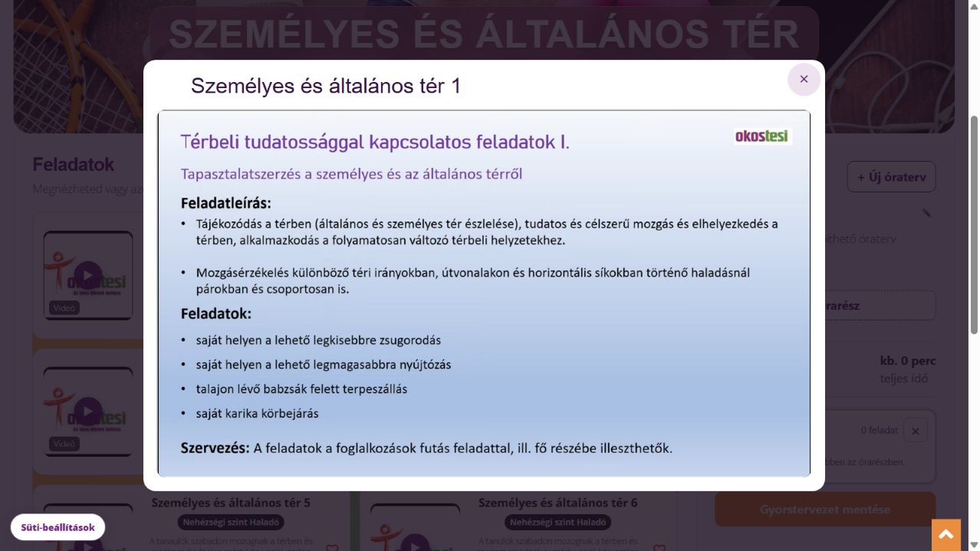
Task: Click Nehézségi szint Haladó badge on tér 5
Action: pos(231,523)
